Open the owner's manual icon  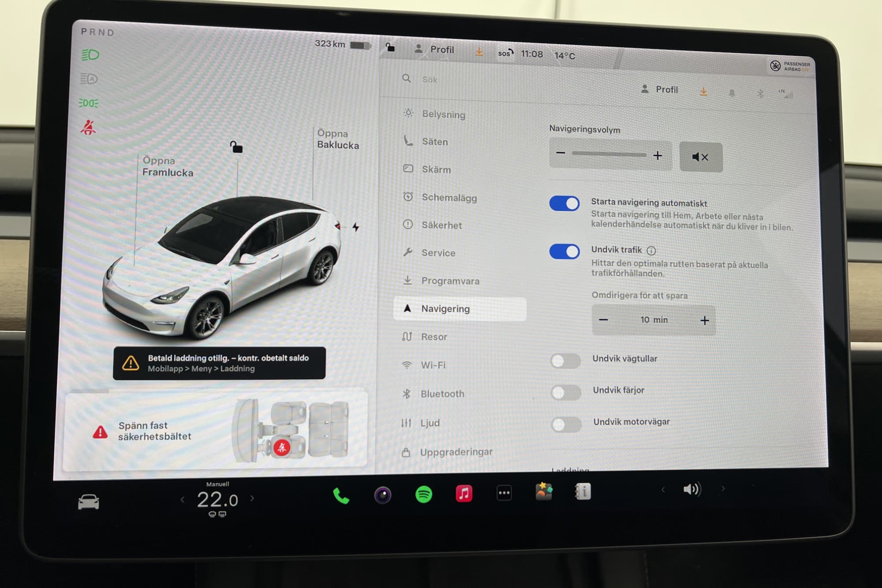click(583, 491)
